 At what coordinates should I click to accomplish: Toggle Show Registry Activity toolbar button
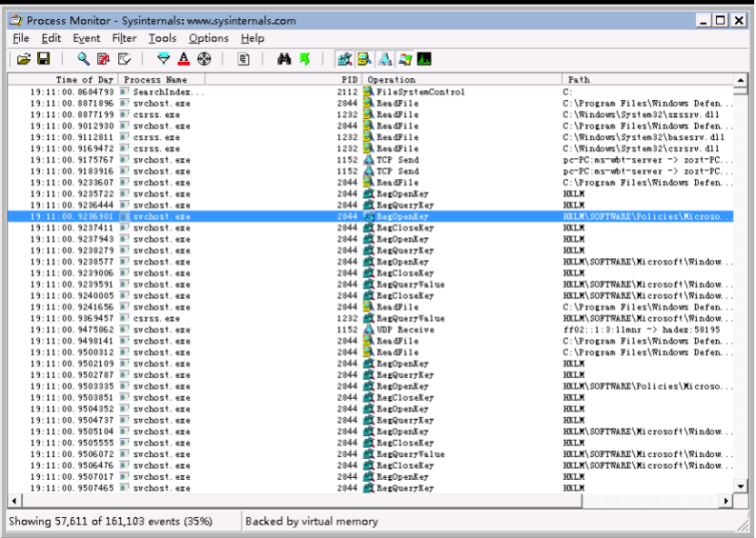point(344,59)
